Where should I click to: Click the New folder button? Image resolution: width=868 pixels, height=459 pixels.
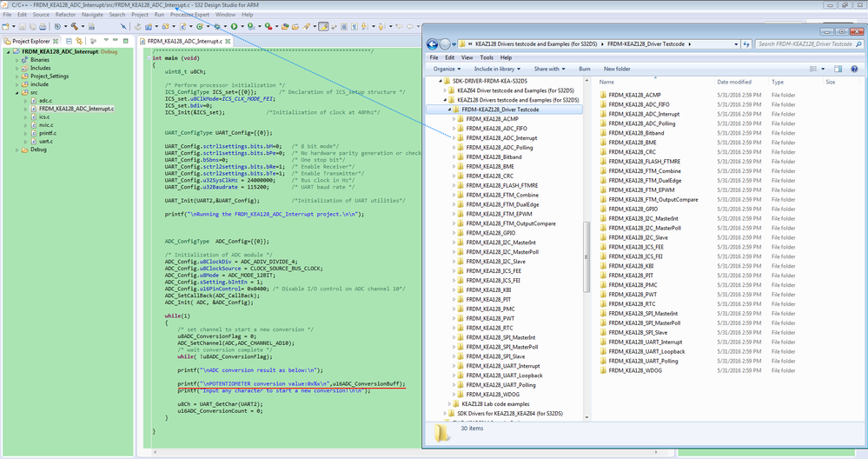617,69
